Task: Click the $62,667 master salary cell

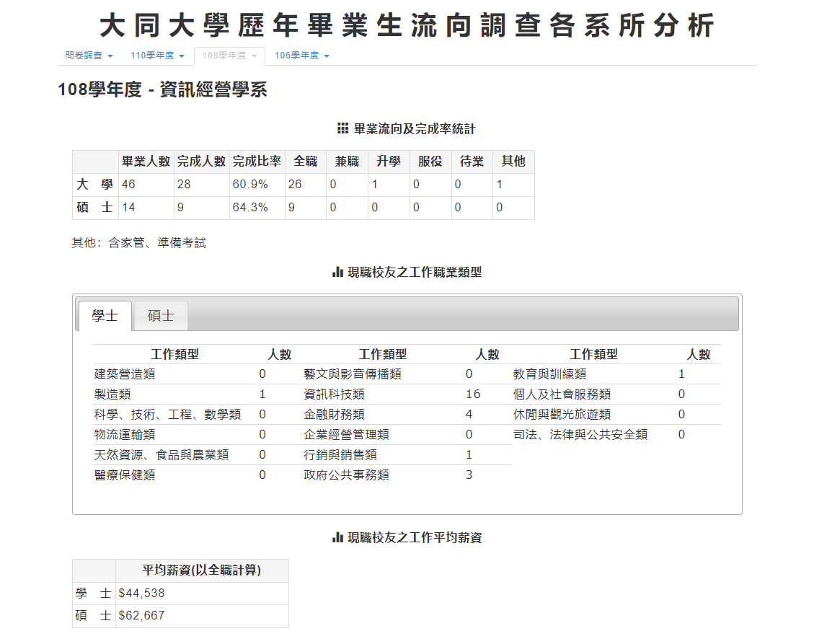Action: click(x=201, y=616)
